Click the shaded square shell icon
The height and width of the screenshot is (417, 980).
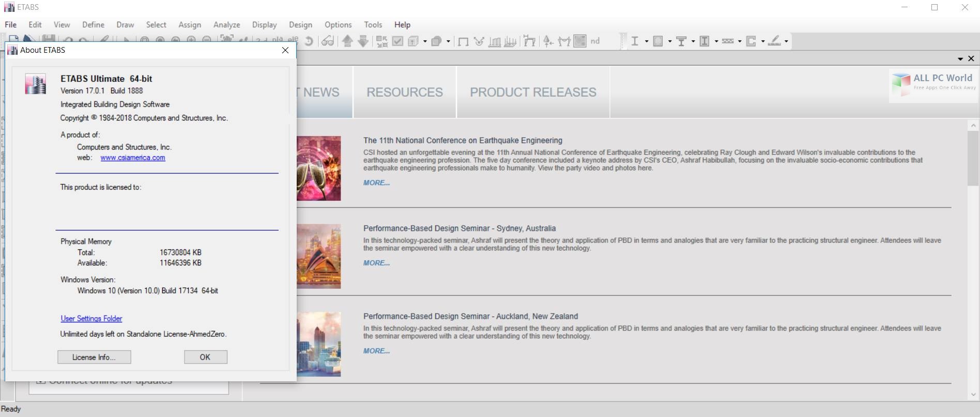point(580,41)
